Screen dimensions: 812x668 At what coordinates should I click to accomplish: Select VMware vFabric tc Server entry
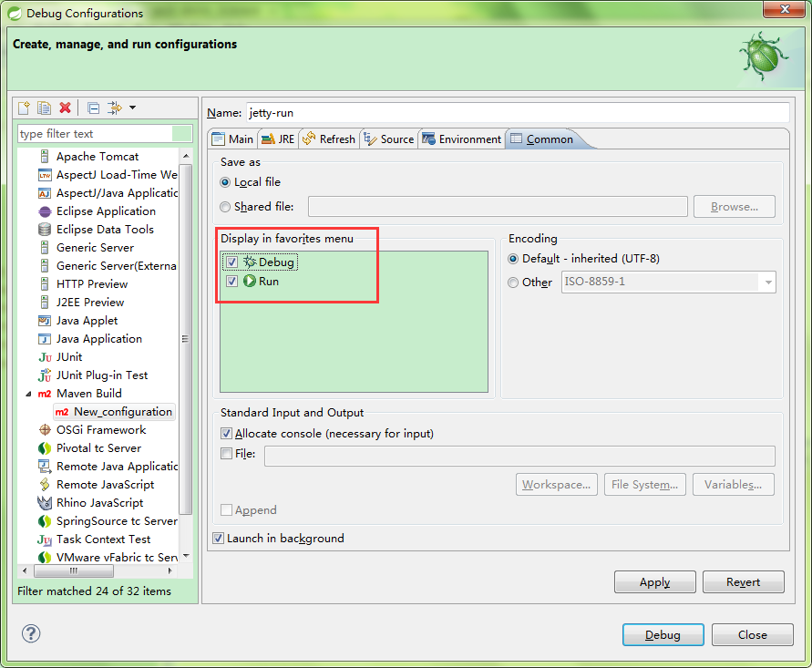(117, 557)
